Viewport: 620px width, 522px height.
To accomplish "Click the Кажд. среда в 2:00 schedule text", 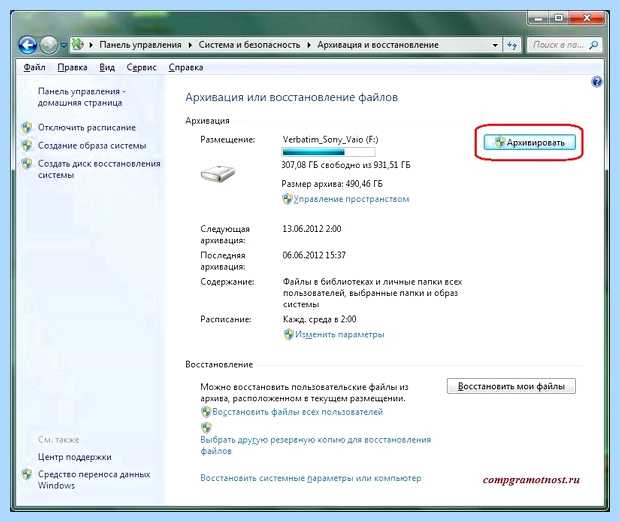I will click(319, 319).
